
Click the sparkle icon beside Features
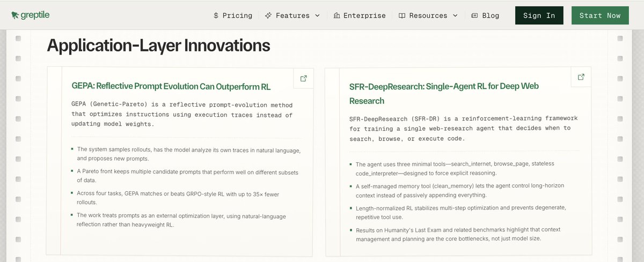[268, 16]
